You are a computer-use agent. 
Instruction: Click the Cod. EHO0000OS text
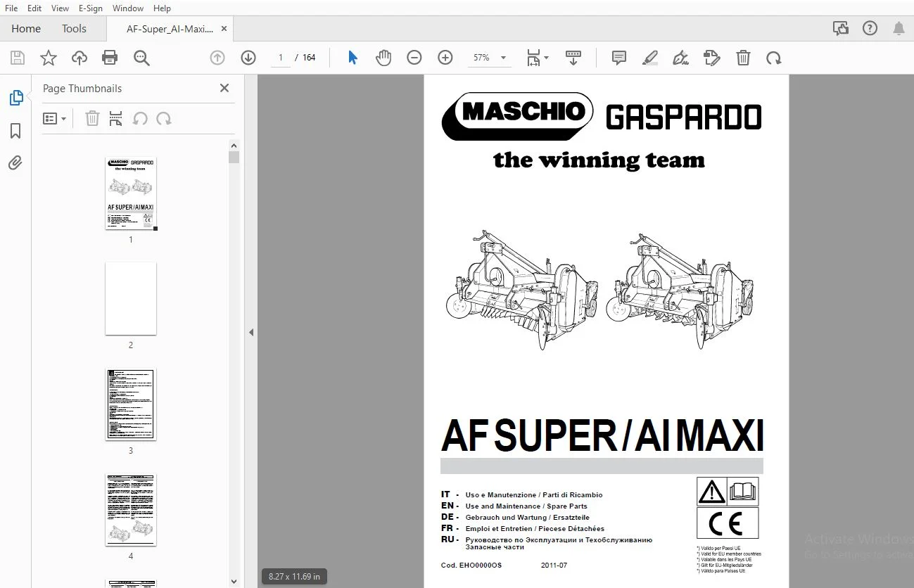(x=471, y=565)
